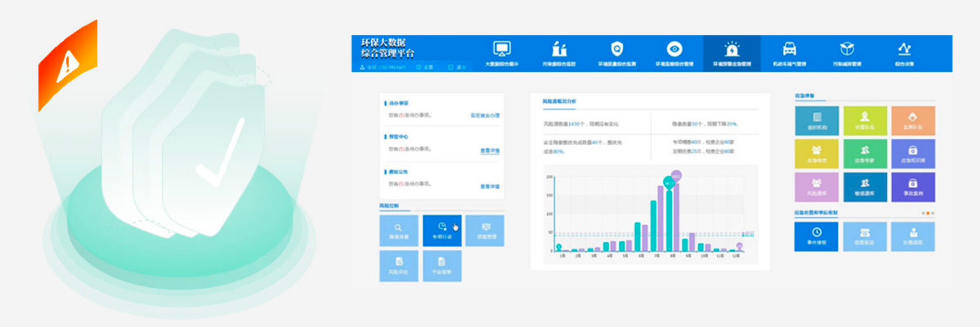
Task: Click the factory icon for 污染源综合监控
Action: (x=559, y=53)
